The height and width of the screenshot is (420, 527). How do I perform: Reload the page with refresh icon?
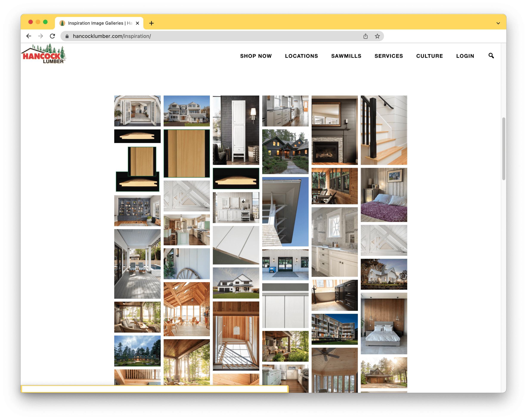click(52, 36)
